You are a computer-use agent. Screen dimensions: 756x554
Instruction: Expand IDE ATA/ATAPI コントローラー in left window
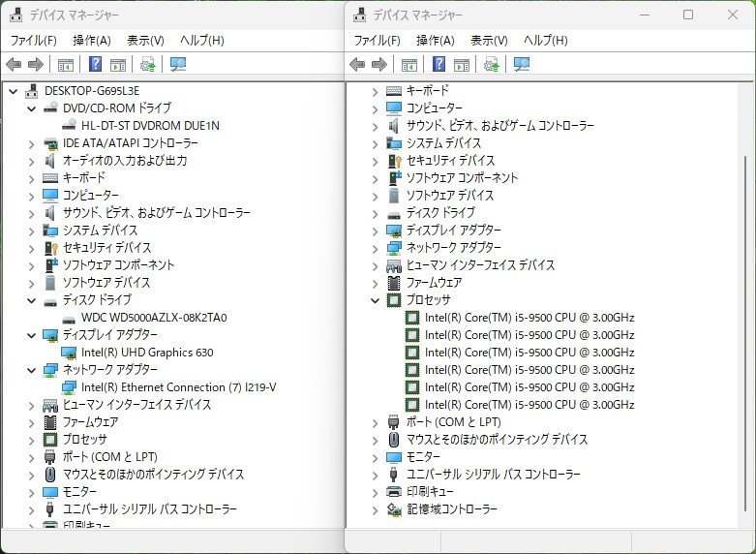point(32,143)
